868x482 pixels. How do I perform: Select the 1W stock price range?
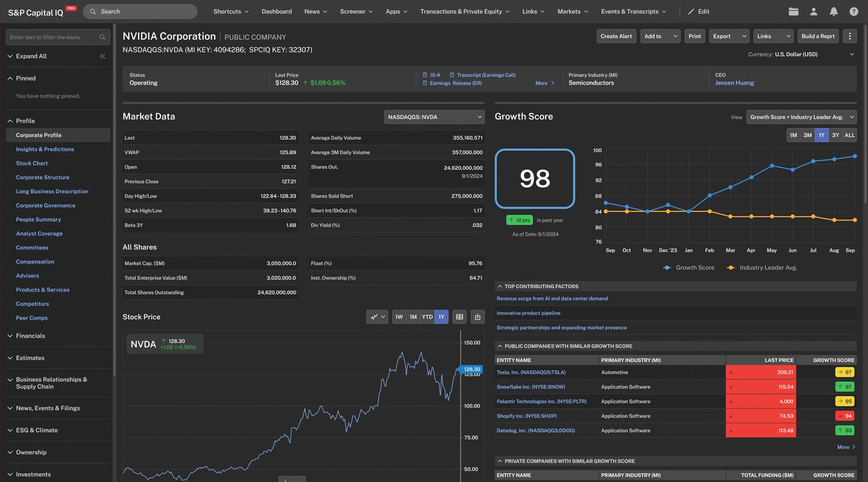399,317
